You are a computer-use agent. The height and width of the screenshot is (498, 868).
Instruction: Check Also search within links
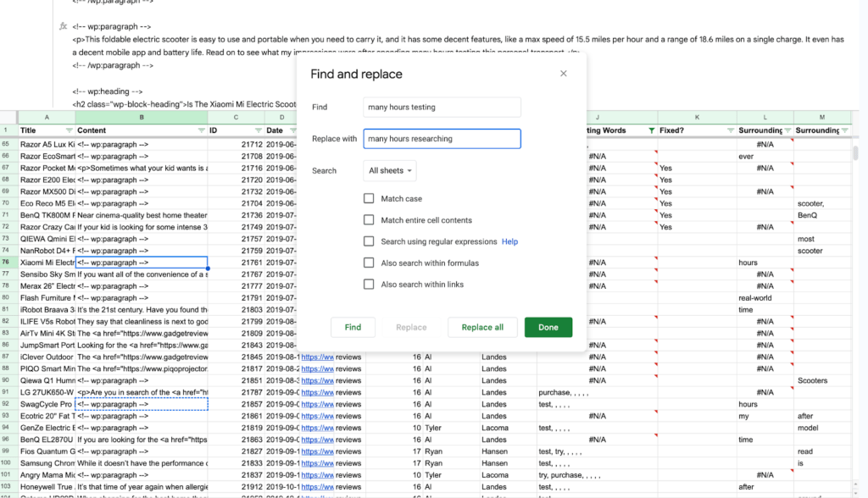369,285
